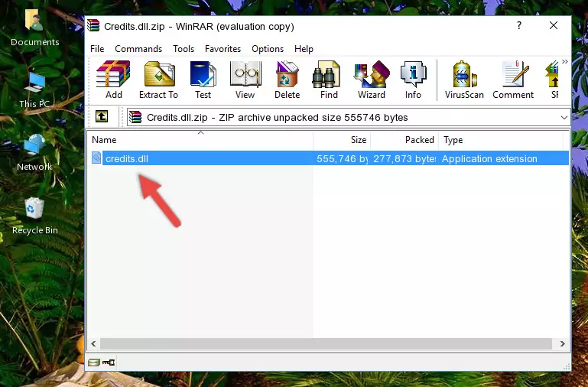Show archive Info
Image resolution: width=588 pixels, height=387 pixels.
[x=413, y=80]
